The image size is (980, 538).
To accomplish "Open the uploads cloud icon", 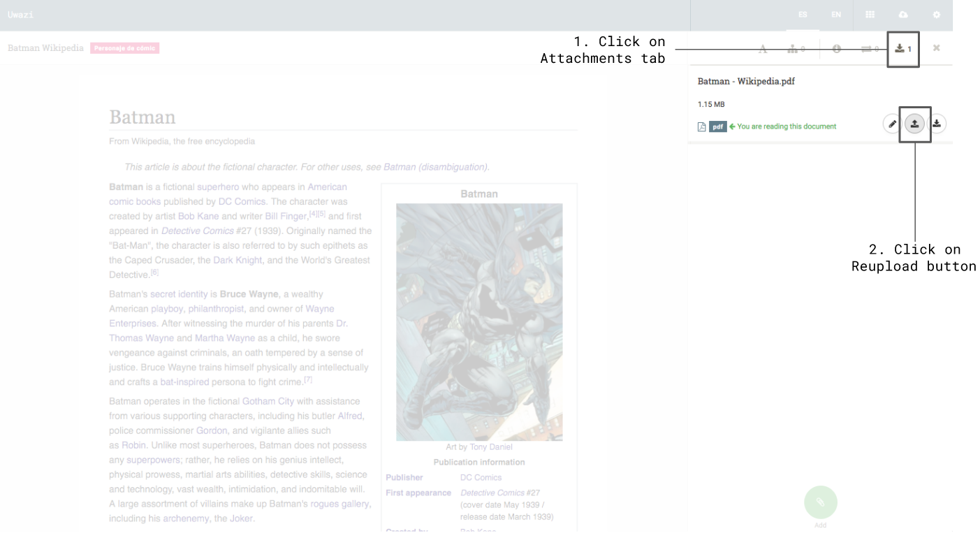I will 903,15.
